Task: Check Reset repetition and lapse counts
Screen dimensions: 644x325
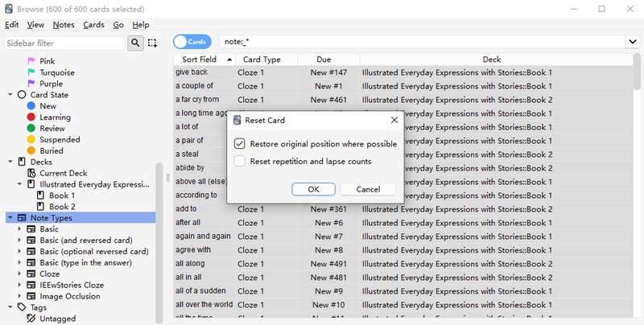Action: 239,161
